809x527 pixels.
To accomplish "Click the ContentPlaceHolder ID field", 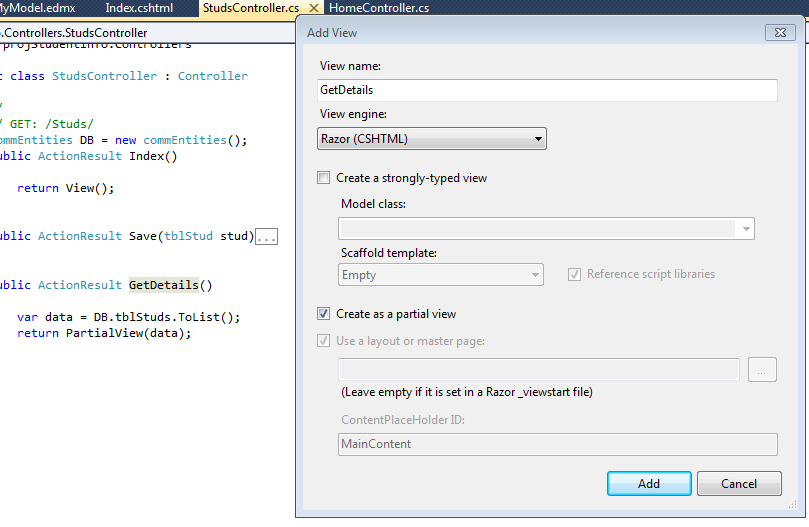I will [x=558, y=444].
